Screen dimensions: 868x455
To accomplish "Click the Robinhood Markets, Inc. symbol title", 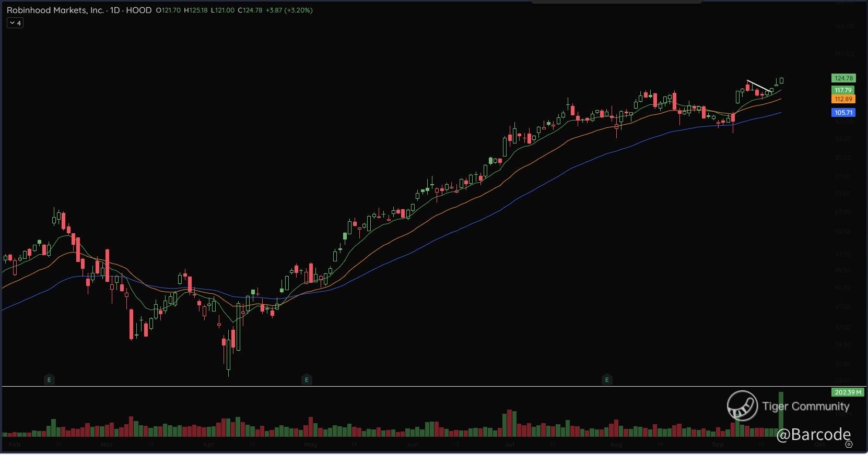I will tap(55, 10).
